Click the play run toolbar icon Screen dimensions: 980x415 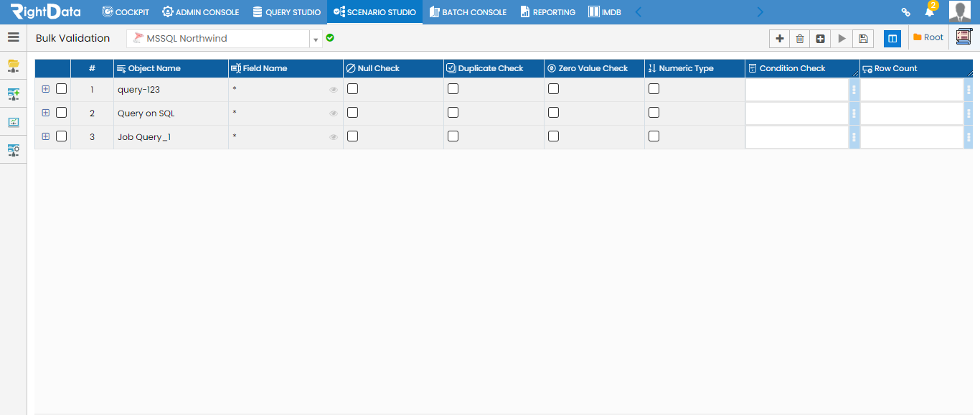pos(842,39)
